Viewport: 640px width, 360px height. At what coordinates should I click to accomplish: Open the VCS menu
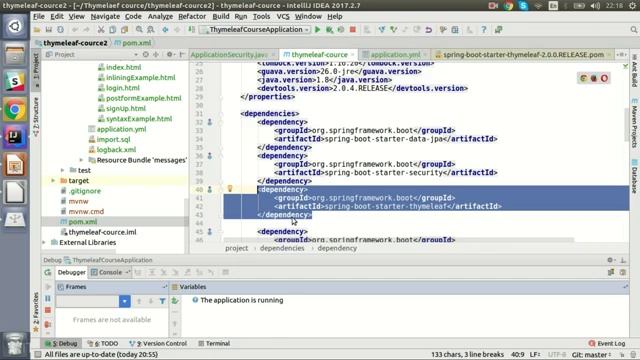283,16
